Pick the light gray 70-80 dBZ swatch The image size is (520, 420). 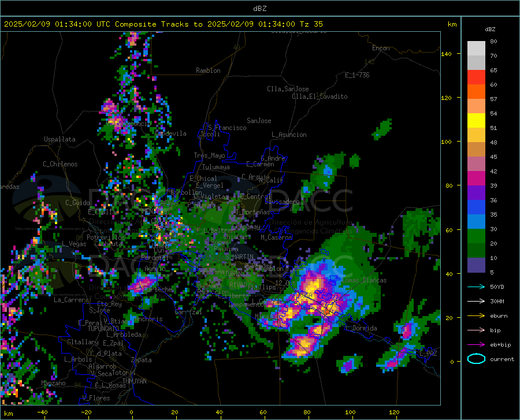coord(476,48)
